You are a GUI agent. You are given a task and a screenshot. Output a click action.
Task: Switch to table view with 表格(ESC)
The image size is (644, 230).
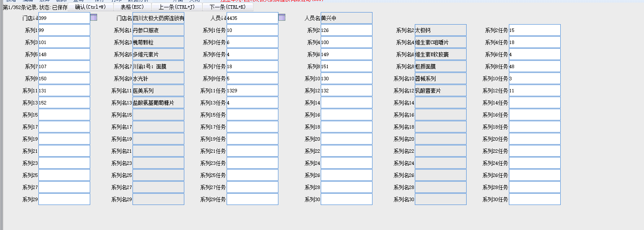tap(133, 7)
